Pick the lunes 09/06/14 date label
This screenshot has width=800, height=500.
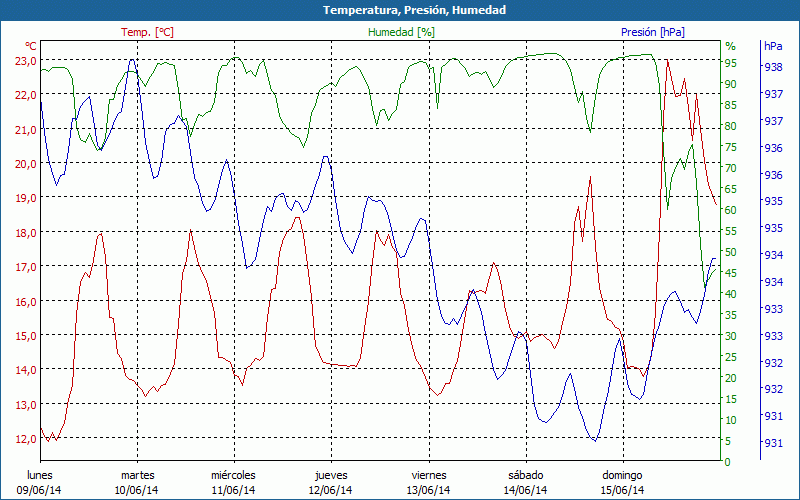(x=39, y=482)
